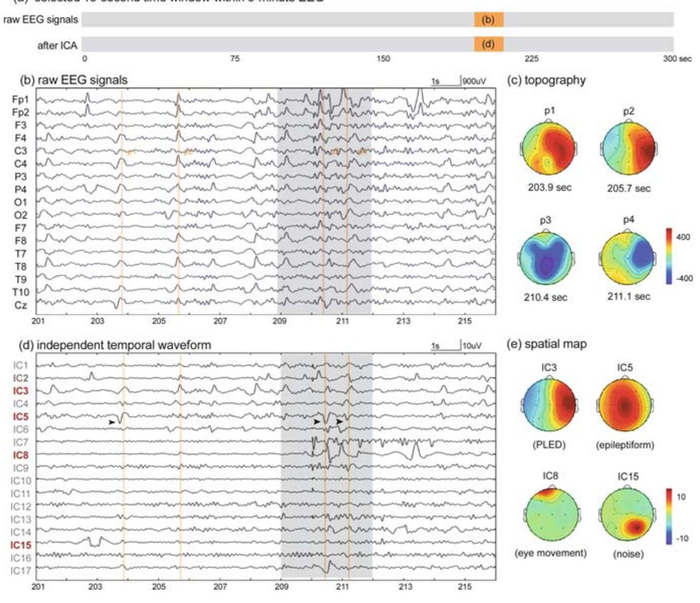The image size is (700, 603).
Task: Select the Fp2 channel label
Action: click(21, 112)
